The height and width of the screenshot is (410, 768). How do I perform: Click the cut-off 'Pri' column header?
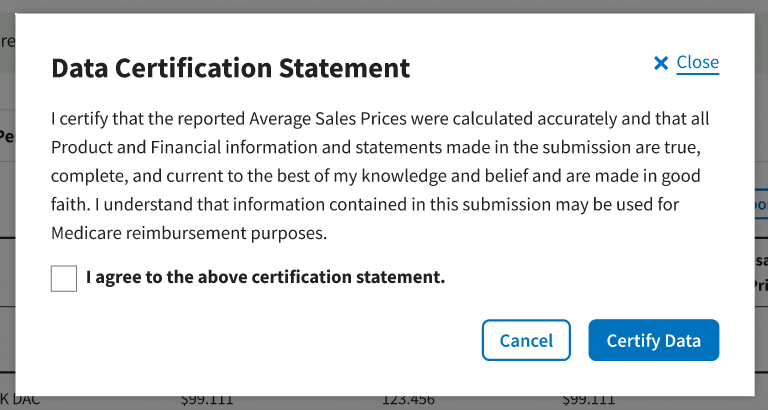pyautogui.click(x=761, y=285)
